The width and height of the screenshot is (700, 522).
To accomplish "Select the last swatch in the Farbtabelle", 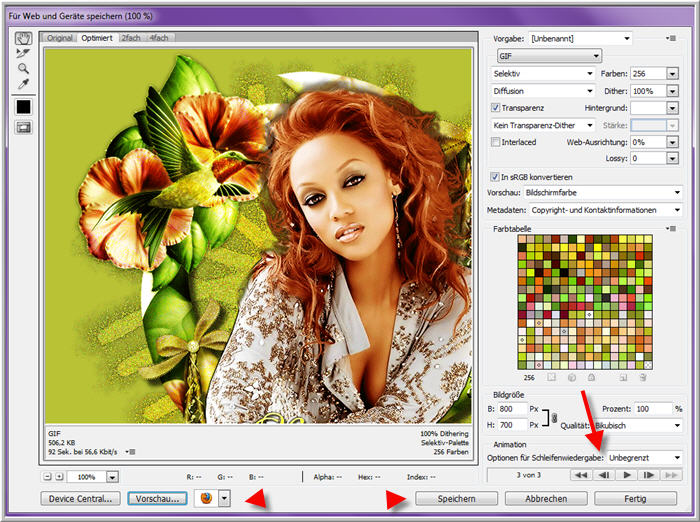I will pyautogui.click(x=648, y=365).
